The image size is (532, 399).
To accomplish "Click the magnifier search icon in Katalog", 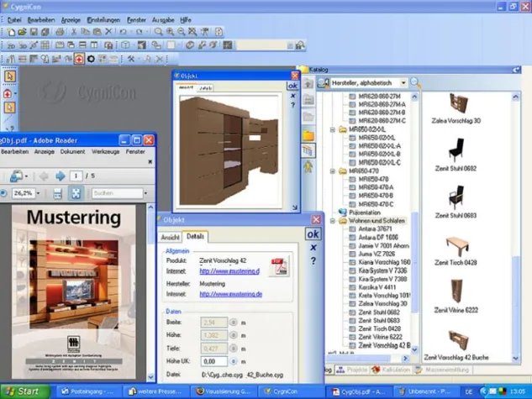I will click(416, 83).
